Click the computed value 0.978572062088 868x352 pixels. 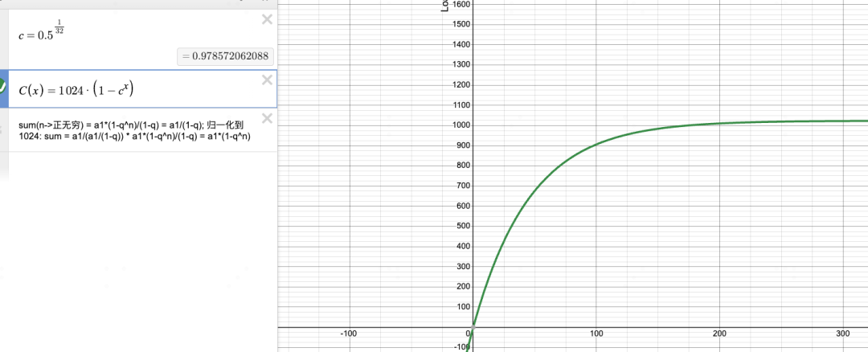click(226, 57)
